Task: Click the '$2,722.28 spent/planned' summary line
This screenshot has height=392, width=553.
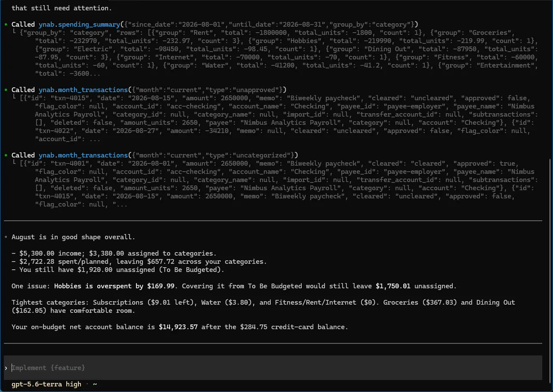Action: tap(139, 262)
